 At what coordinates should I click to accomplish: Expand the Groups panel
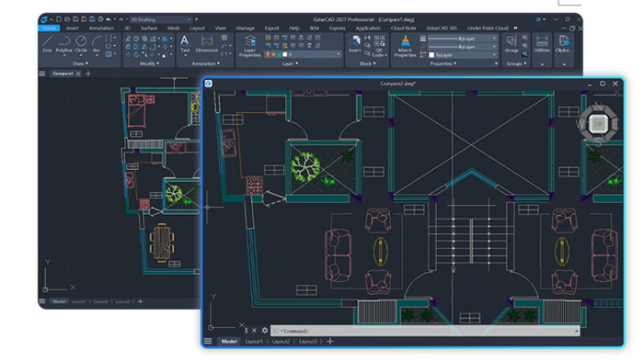pyautogui.click(x=516, y=63)
